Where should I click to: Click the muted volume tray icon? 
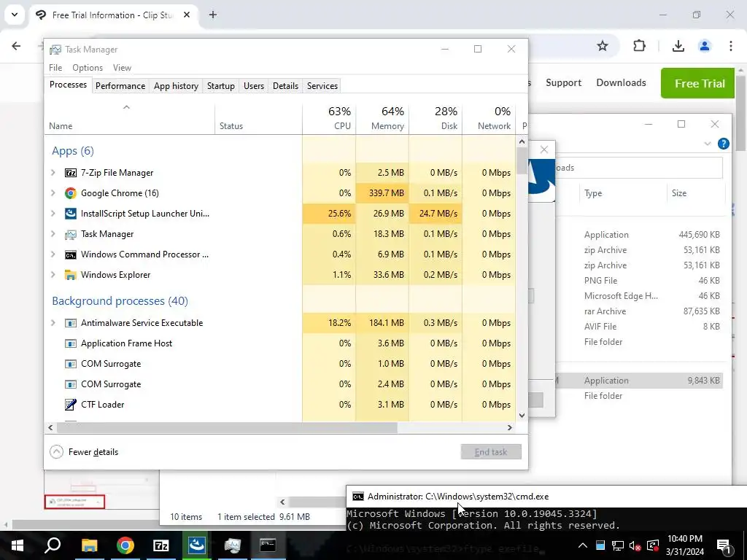[x=635, y=545]
